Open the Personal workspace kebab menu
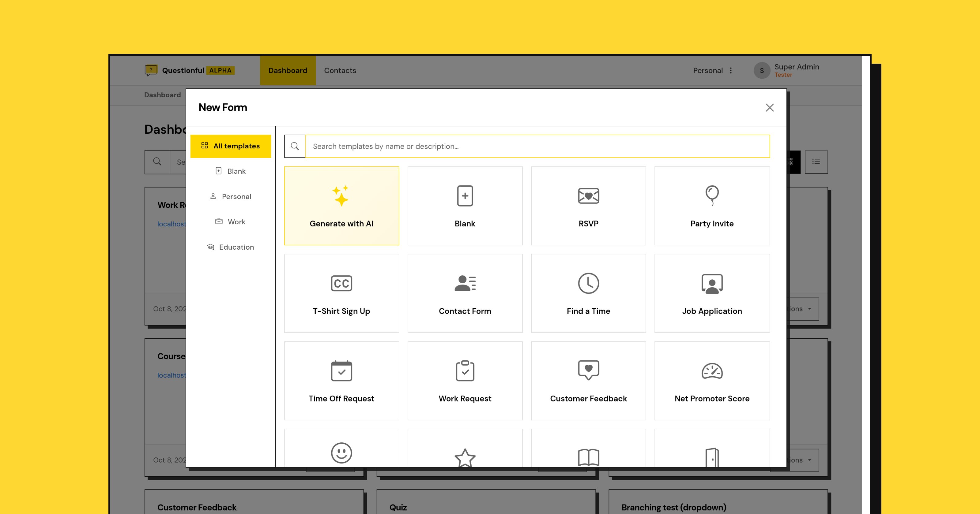Viewport: 980px width, 514px height. [x=731, y=70]
